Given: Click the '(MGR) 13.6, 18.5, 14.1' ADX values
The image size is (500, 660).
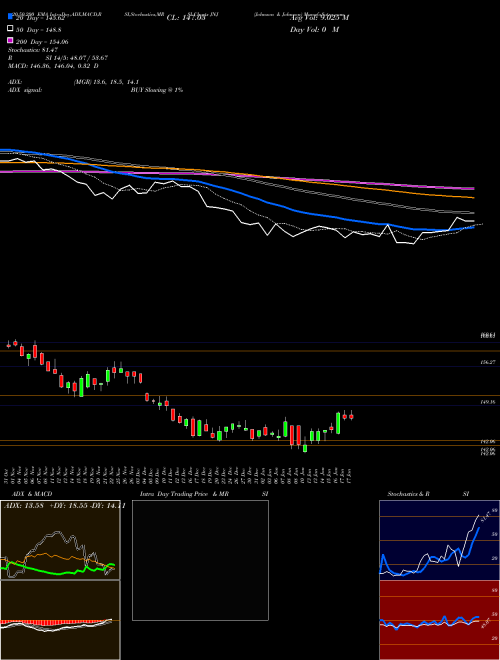Looking at the screenshot, I should (x=106, y=82).
